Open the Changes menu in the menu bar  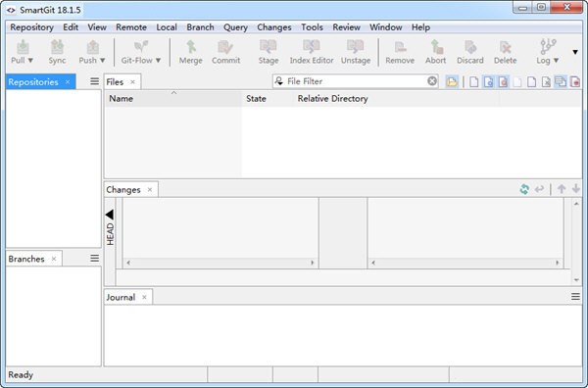click(x=274, y=27)
